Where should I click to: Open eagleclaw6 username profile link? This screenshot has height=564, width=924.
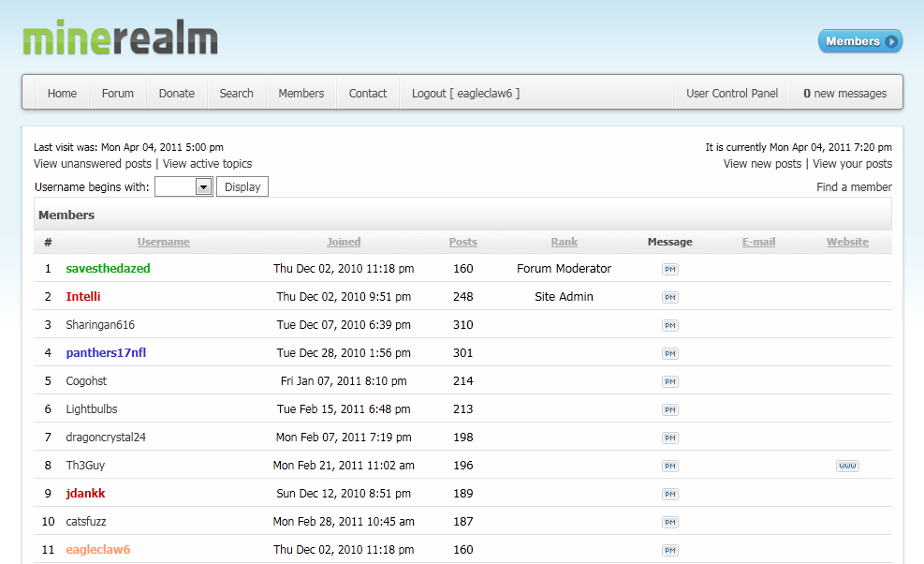click(98, 550)
